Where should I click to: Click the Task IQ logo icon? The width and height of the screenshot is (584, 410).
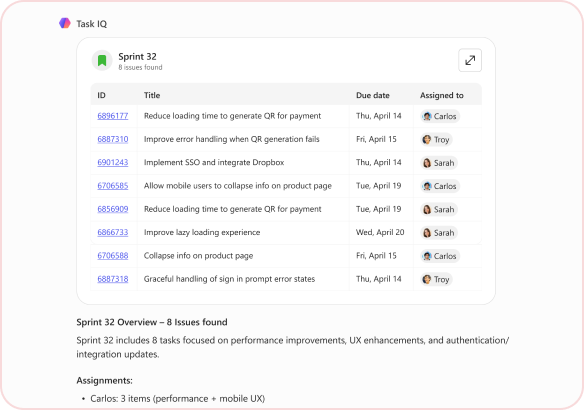coord(65,23)
